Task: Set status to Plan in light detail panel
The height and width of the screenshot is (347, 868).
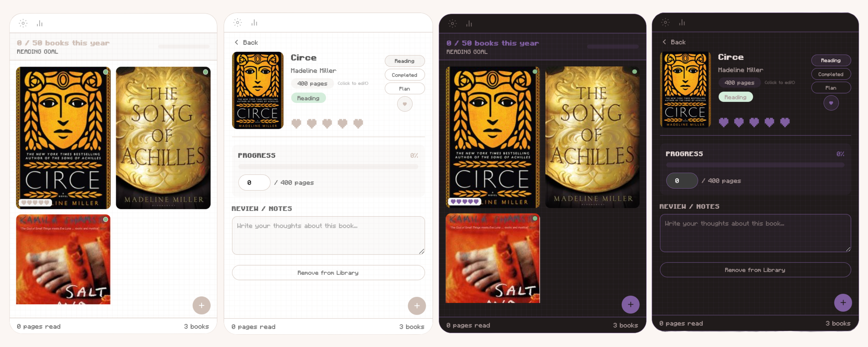Action: (405, 89)
